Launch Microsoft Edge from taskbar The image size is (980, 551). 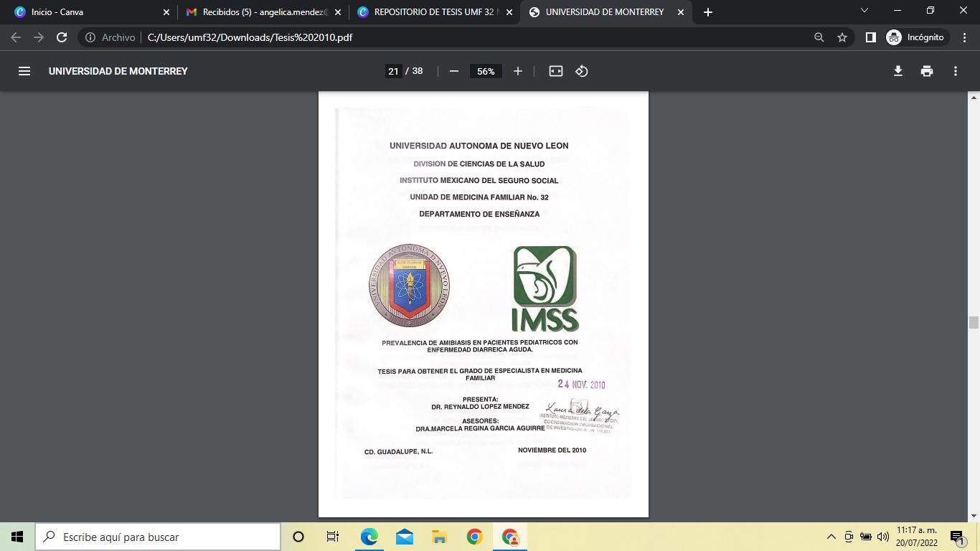click(x=369, y=537)
